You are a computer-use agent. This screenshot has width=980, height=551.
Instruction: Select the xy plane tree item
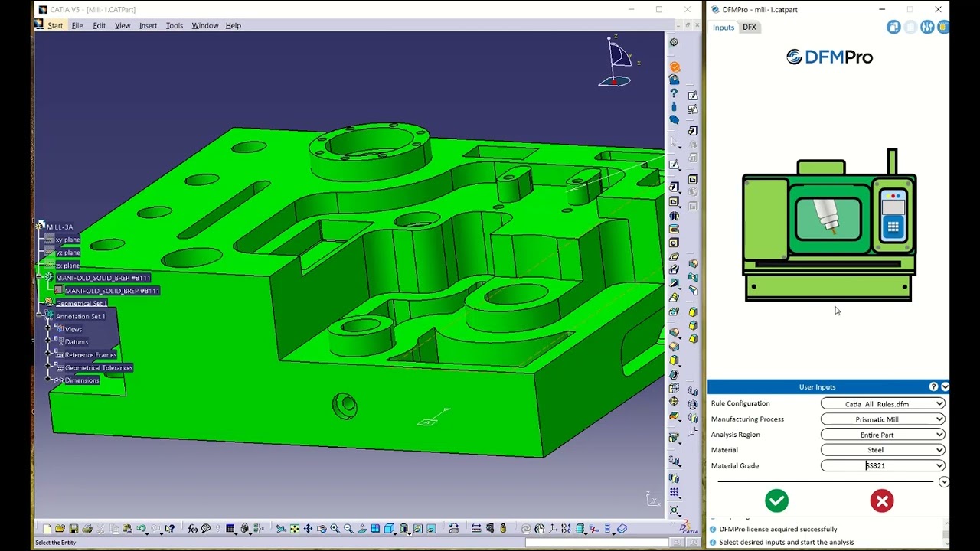pos(67,240)
